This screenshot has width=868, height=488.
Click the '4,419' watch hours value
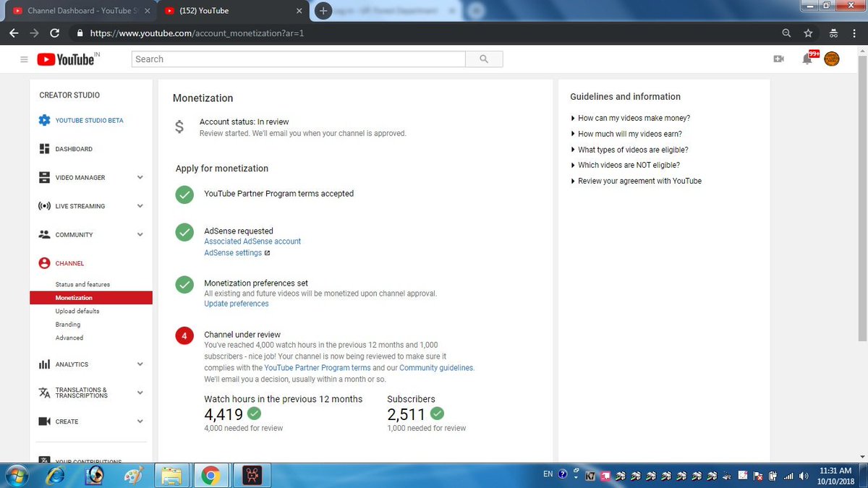click(x=224, y=414)
